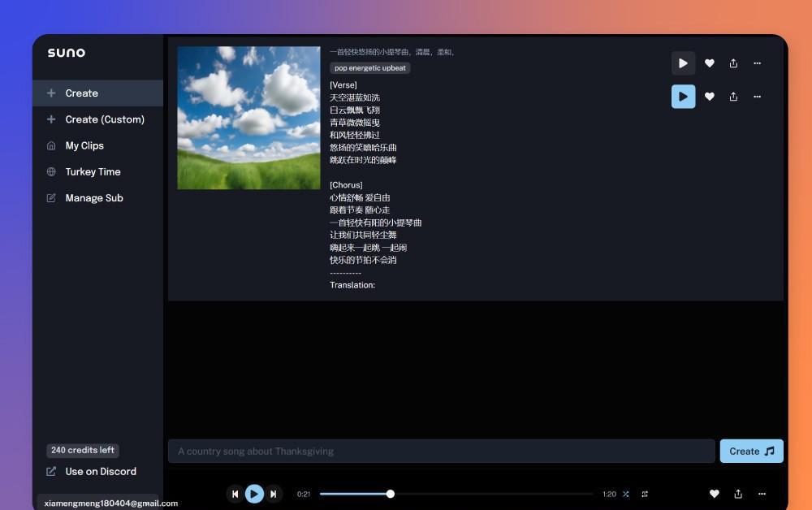Click the blue Create button with music note
812x510 pixels.
(751, 452)
